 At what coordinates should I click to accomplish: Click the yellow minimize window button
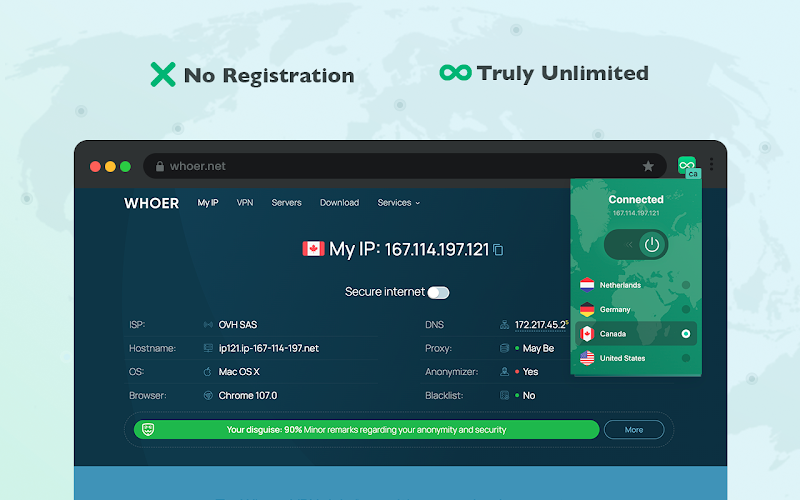click(x=110, y=166)
